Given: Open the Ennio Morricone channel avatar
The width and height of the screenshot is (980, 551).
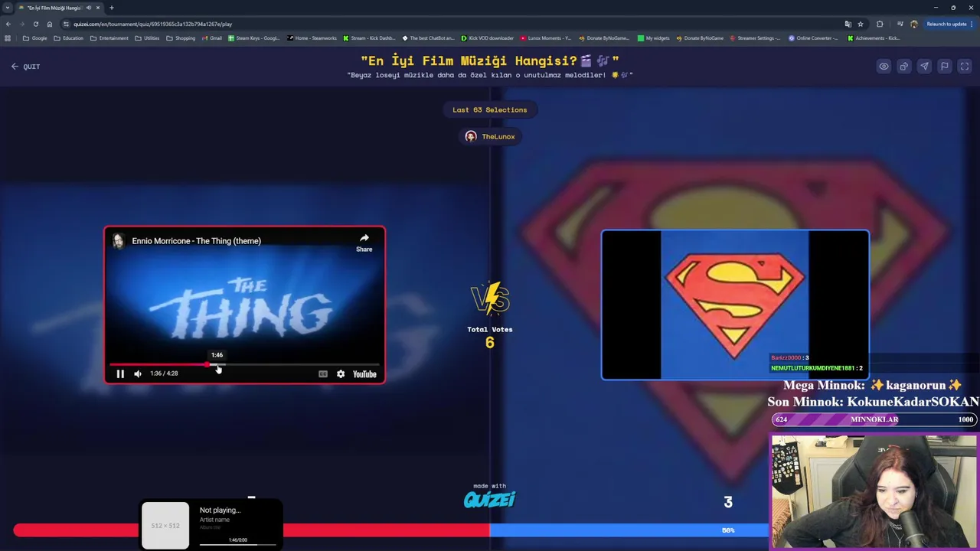Looking at the screenshot, I should point(118,241).
